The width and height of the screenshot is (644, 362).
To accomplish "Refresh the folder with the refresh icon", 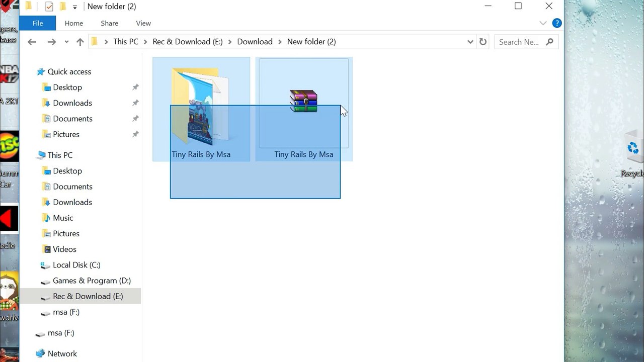I will pos(483,42).
